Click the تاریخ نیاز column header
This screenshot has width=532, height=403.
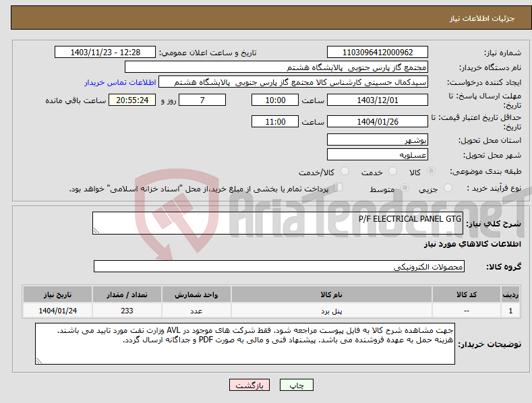(x=58, y=294)
